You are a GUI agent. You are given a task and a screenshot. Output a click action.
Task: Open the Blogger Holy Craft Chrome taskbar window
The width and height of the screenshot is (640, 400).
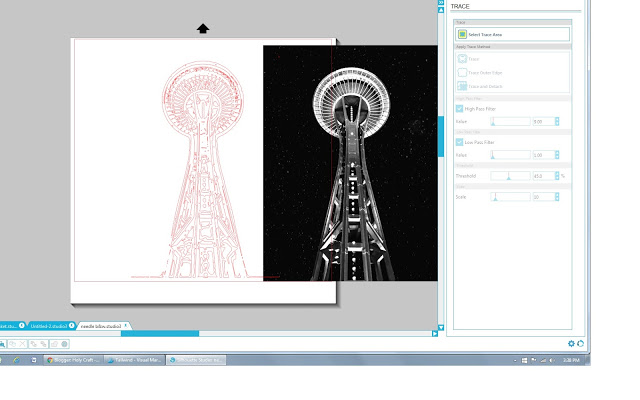(73, 360)
